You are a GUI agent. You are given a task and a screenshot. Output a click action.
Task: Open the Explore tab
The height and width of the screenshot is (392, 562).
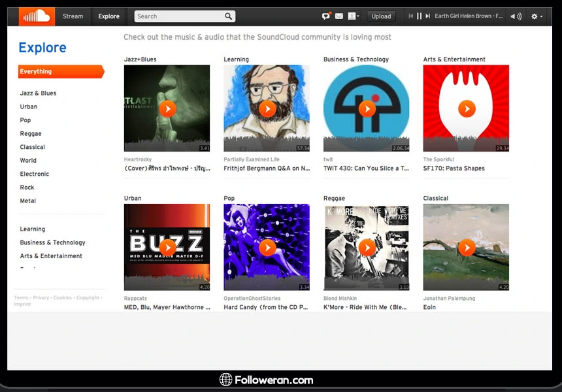109,16
